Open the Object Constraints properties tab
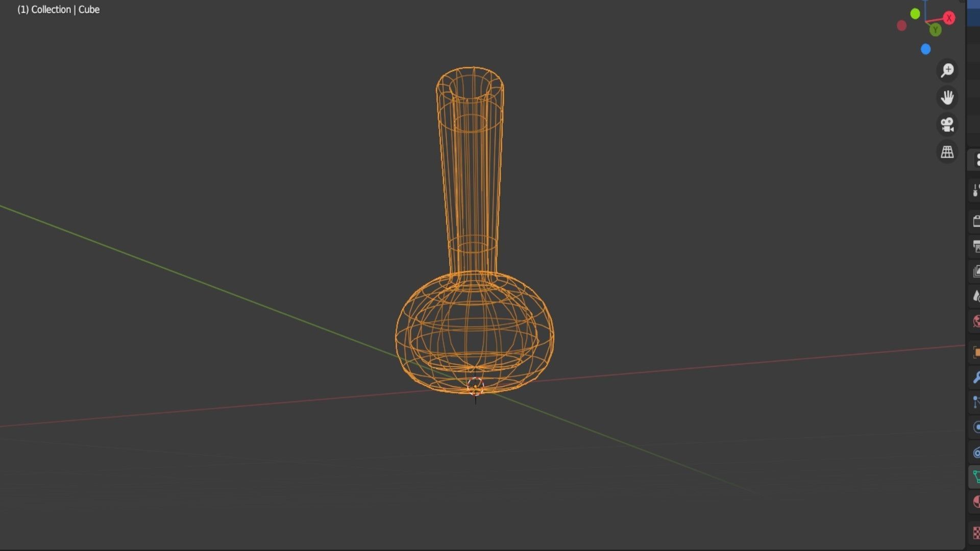The image size is (980, 551). (x=975, y=453)
